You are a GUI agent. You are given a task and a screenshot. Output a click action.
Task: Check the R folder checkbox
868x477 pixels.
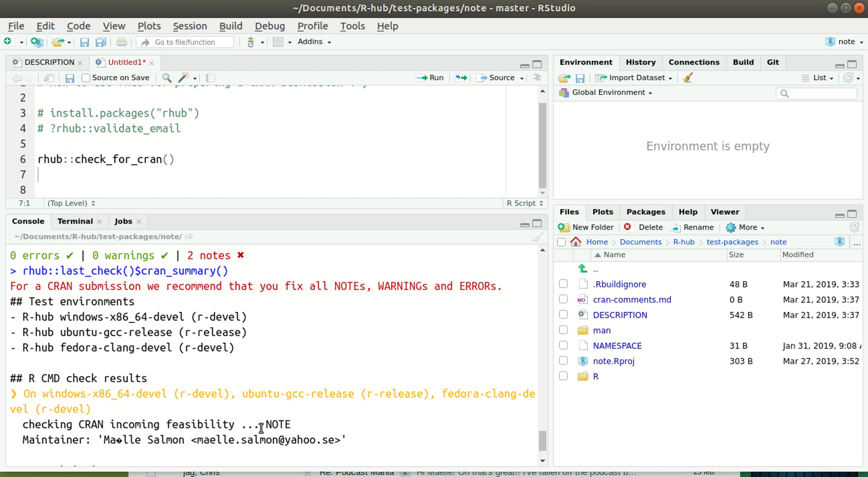563,376
